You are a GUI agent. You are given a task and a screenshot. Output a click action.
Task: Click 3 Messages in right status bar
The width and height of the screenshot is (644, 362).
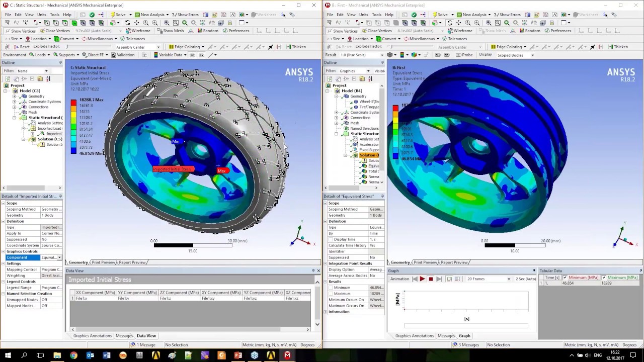click(465, 345)
